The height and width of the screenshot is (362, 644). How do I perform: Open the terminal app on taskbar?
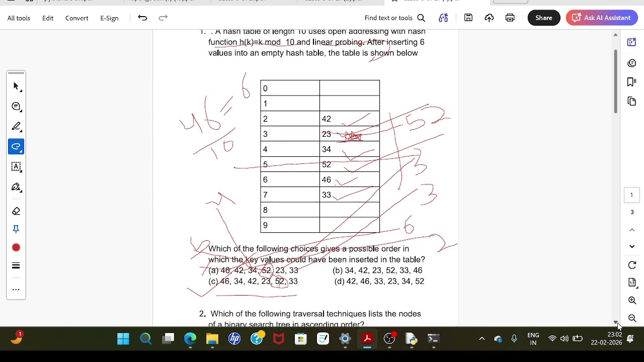[433, 339]
